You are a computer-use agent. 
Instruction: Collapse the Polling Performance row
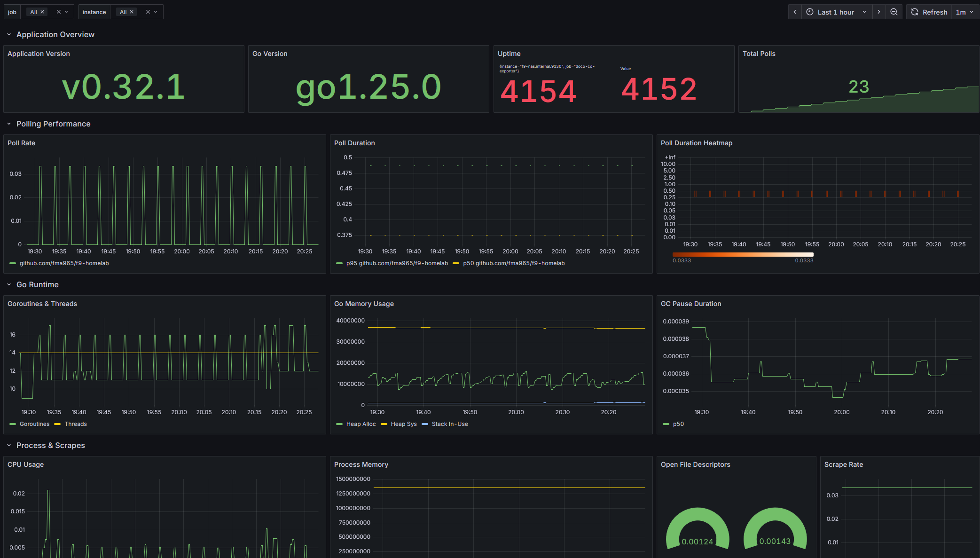[x=9, y=124]
